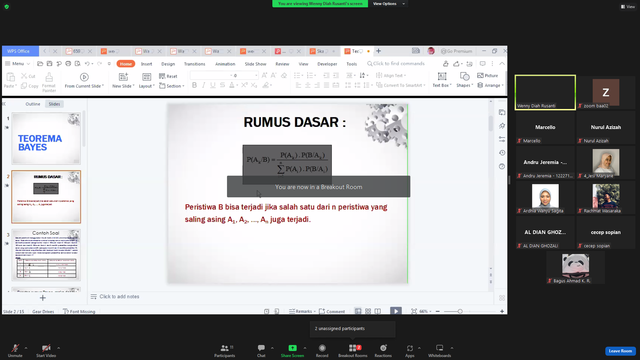
Task: Click the Reset button in the ribbon
Action: (x=168, y=76)
